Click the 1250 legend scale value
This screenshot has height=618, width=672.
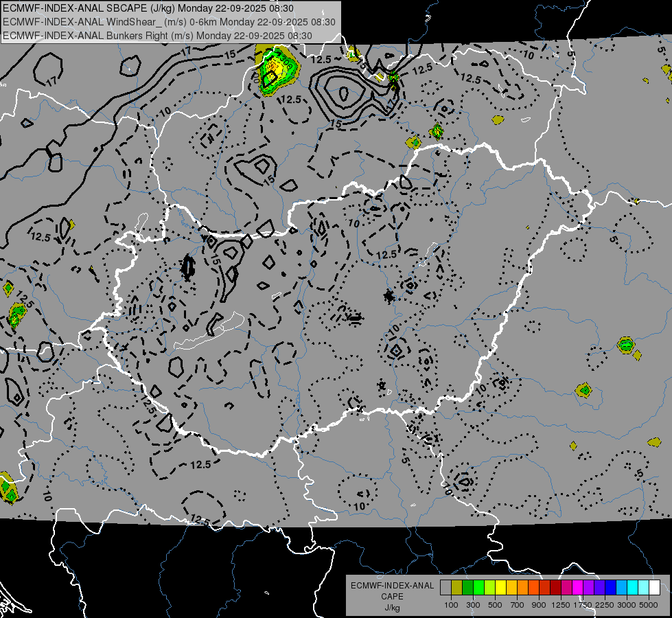pyautogui.click(x=564, y=604)
